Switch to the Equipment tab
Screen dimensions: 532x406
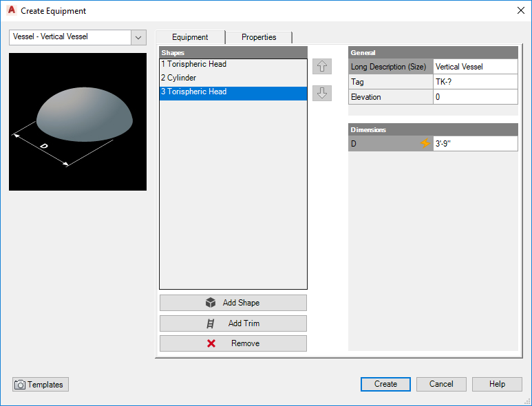[x=190, y=37]
